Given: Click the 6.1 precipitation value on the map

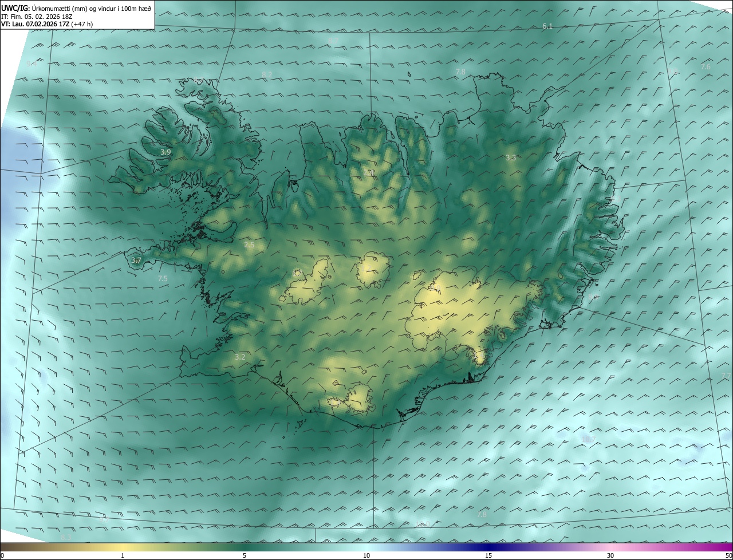Looking at the screenshot, I should (547, 26).
